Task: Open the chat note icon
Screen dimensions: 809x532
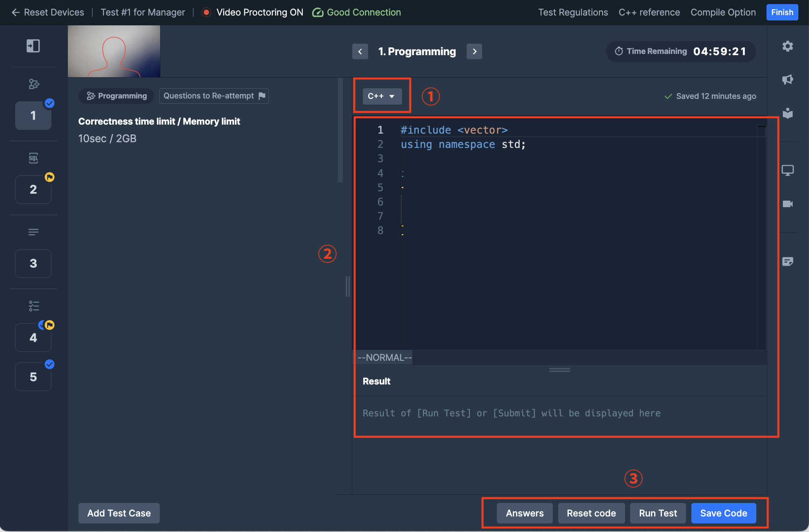Action: (x=787, y=262)
